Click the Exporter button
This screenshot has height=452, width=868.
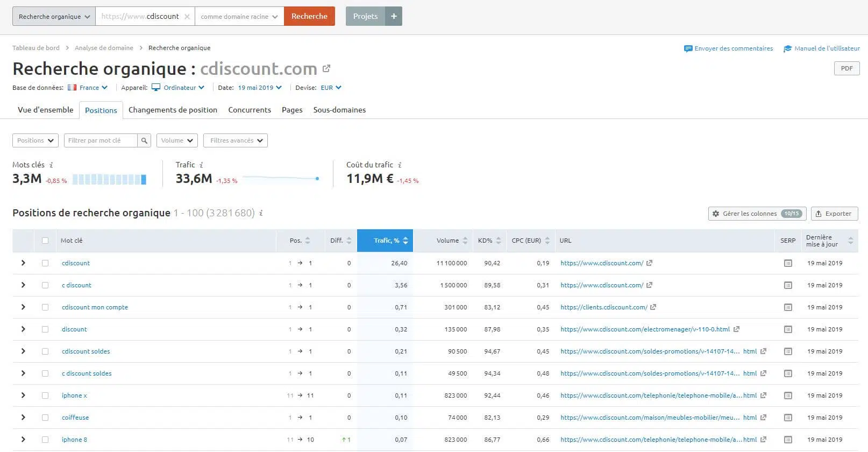(834, 214)
